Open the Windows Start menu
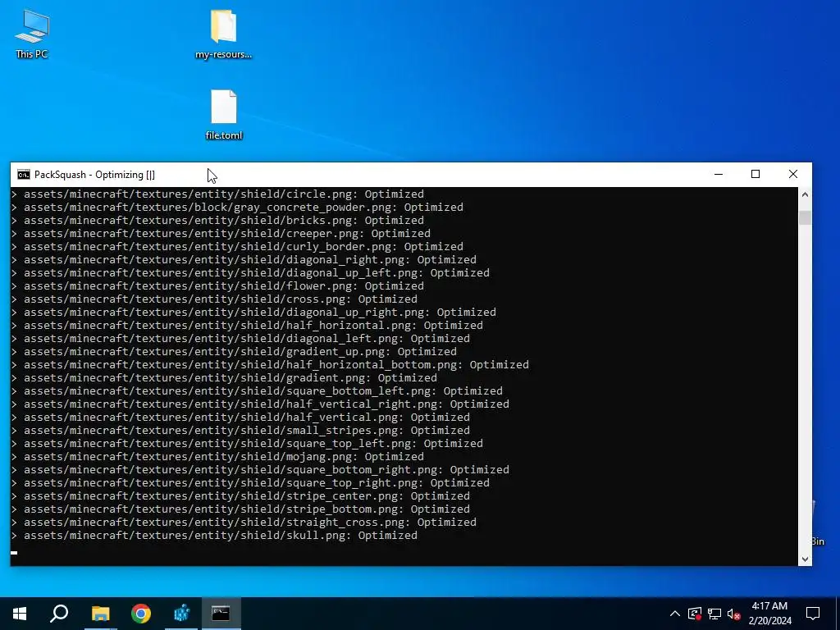The image size is (840, 630). [20, 614]
